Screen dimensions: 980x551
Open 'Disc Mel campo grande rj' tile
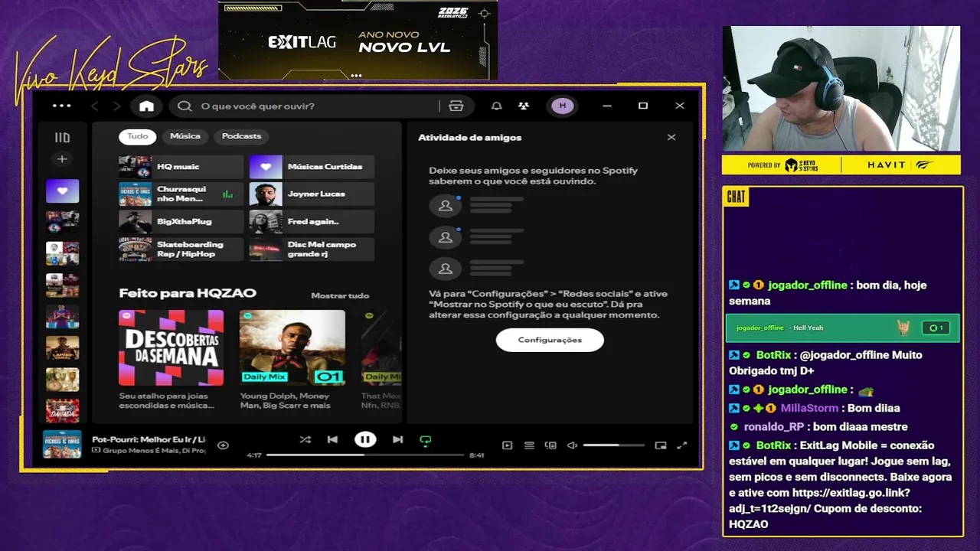pos(312,249)
